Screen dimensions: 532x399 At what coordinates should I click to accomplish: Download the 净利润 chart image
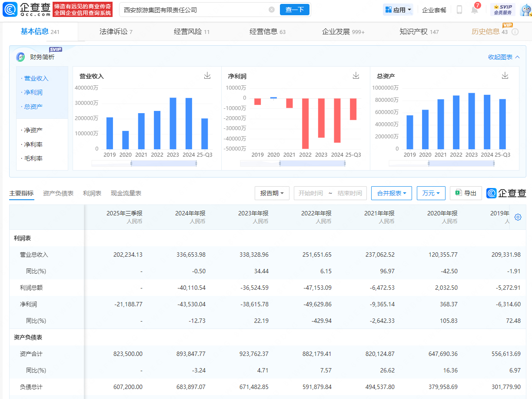point(356,76)
